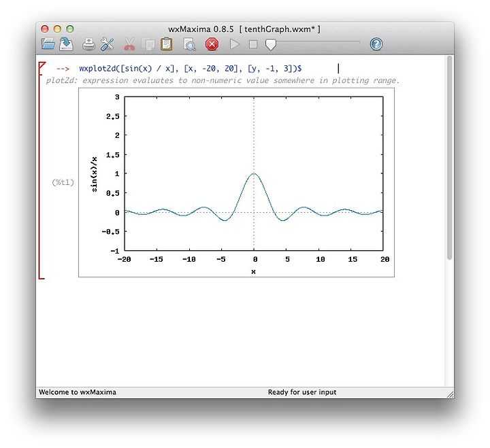Minimize the wxMaxima window

[57, 29]
